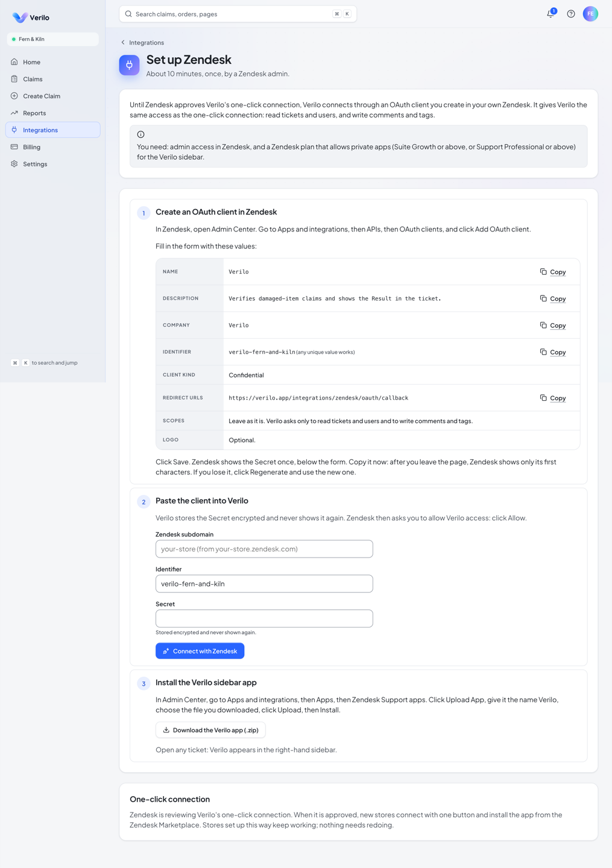This screenshot has height=868, width=612.
Task: Click the Verilo logo icon
Action: pyautogui.click(x=20, y=17)
